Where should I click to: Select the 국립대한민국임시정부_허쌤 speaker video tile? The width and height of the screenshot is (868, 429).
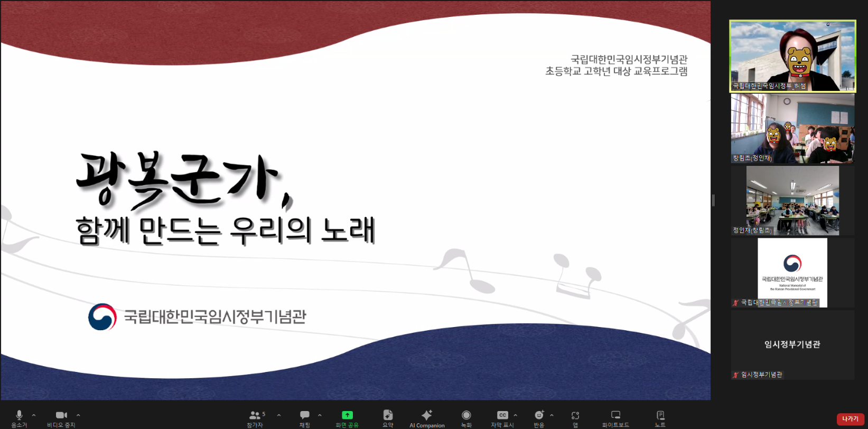tap(792, 56)
